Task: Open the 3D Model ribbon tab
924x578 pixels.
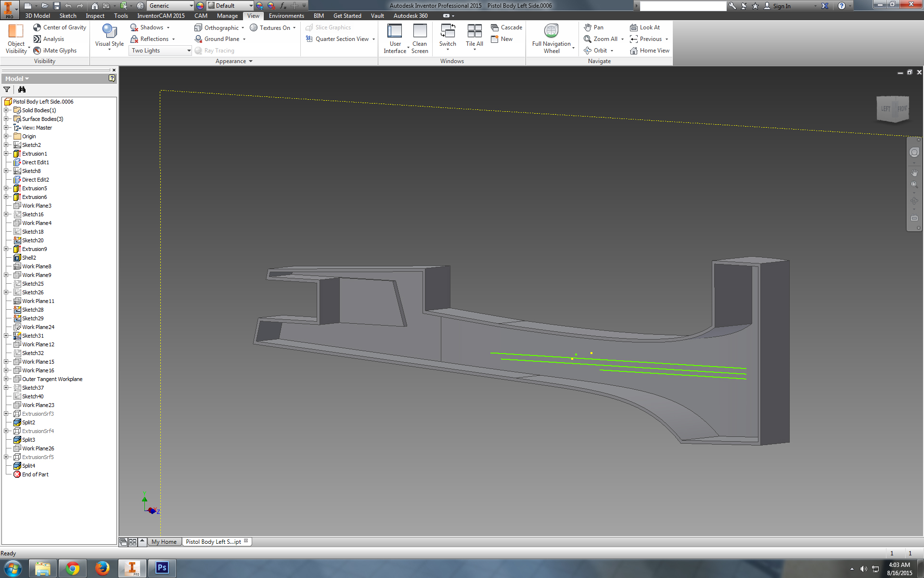Action: pyautogui.click(x=38, y=16)
